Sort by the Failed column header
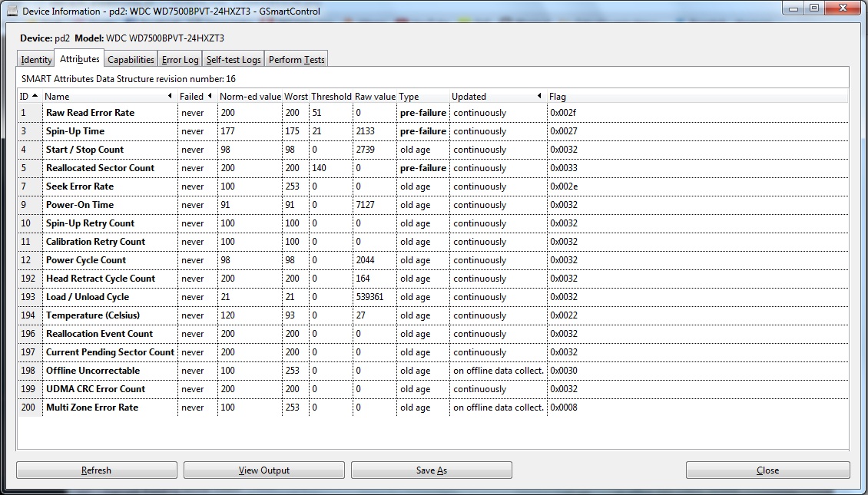This screenshot has height=495, width=868. (197, 96)
